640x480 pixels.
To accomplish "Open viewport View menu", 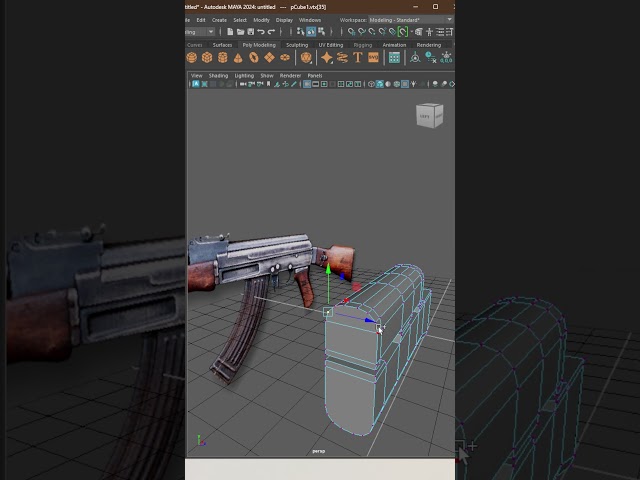I will 196,76.
